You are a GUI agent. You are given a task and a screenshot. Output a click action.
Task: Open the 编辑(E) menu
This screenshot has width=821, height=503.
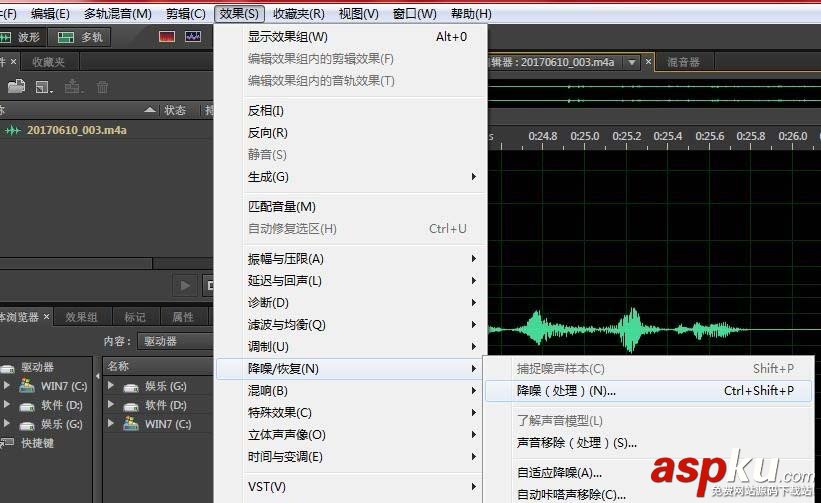click(50, 14)
